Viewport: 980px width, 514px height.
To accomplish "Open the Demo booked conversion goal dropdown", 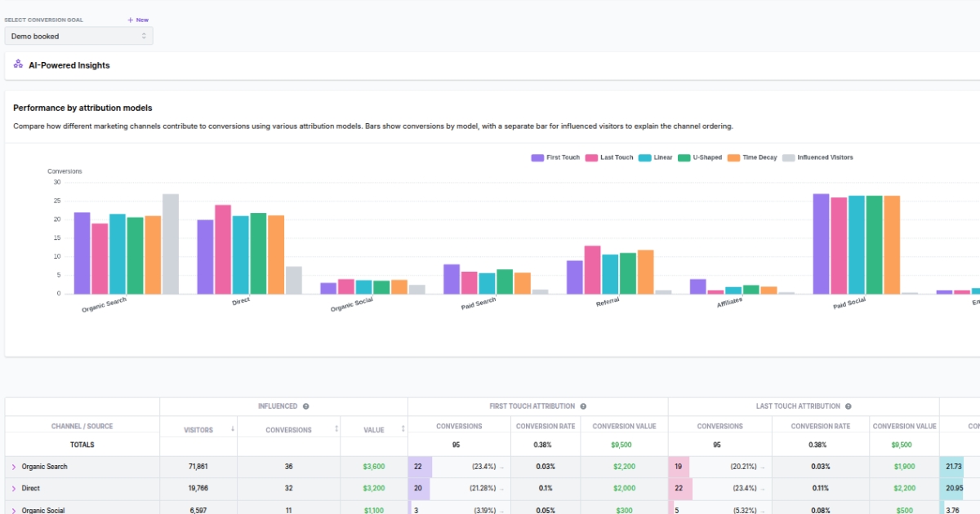I will [x=78, y=36].
